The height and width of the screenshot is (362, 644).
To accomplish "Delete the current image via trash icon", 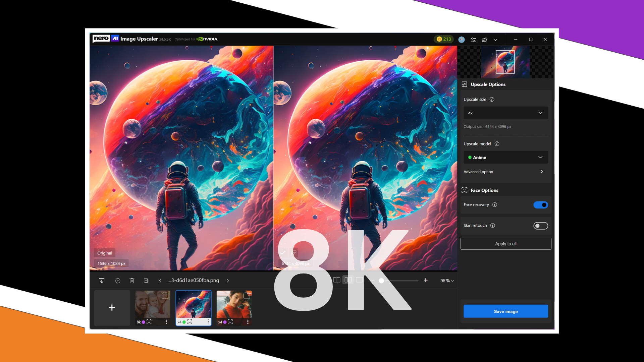I will tap(132, 281).
